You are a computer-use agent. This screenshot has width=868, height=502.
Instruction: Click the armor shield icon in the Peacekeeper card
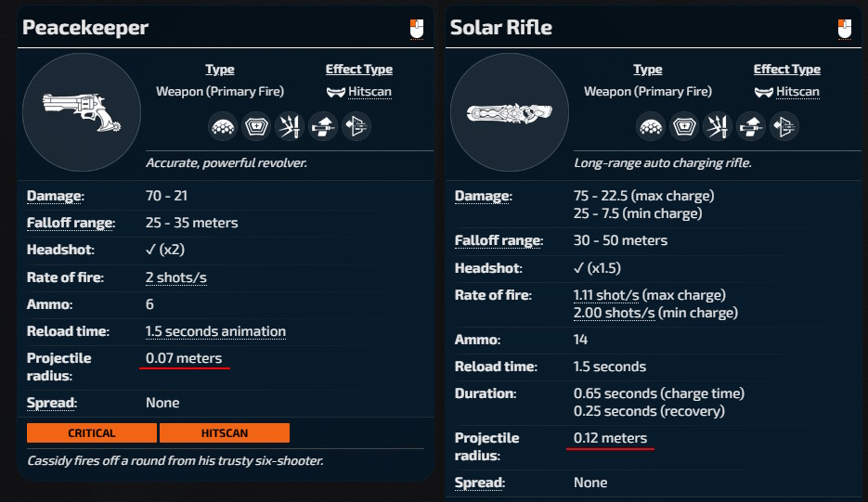tap(256, 127)
